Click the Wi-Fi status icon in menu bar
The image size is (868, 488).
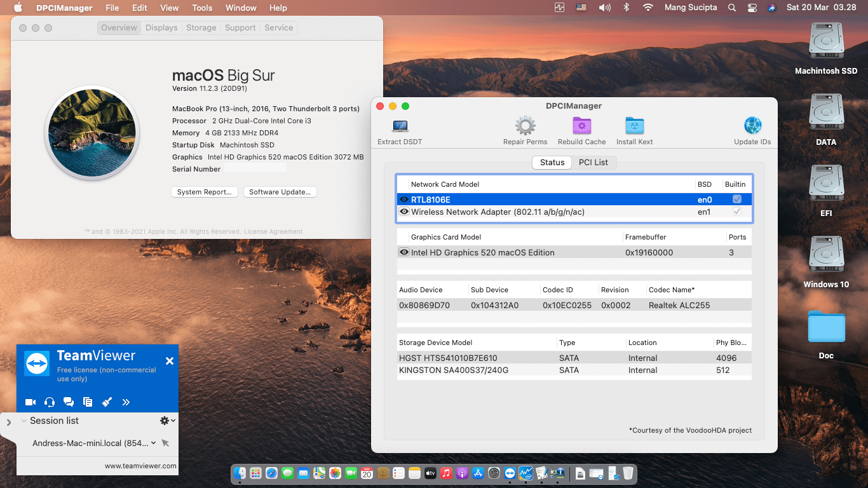tap(648, 8)
